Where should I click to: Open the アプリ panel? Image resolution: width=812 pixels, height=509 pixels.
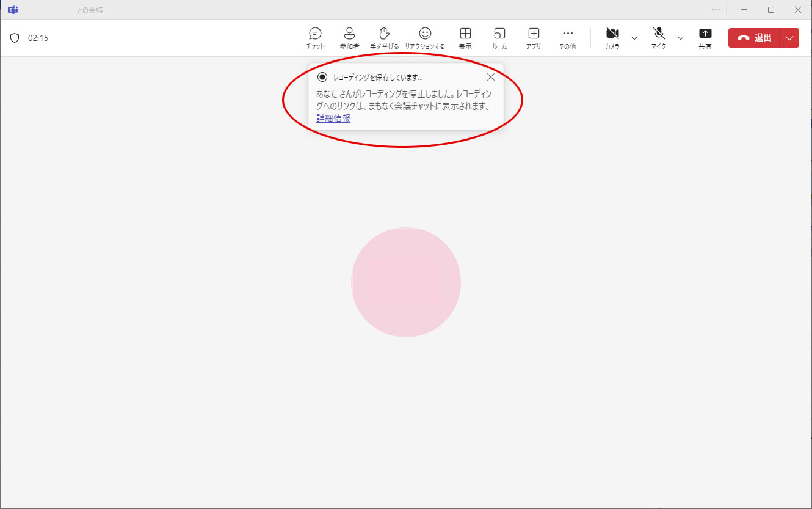533,37
